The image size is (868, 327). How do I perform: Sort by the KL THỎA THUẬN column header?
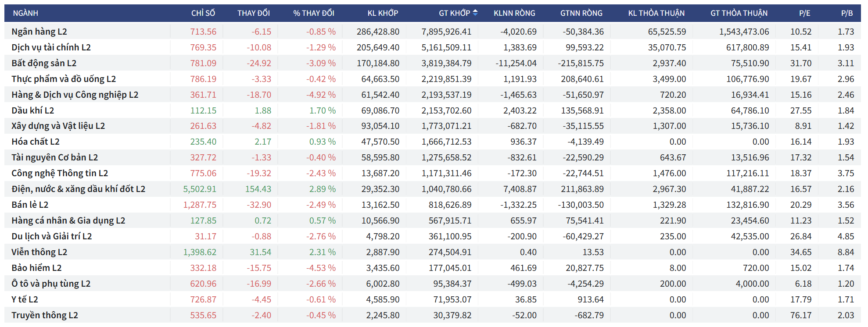[x=656, y=13]
